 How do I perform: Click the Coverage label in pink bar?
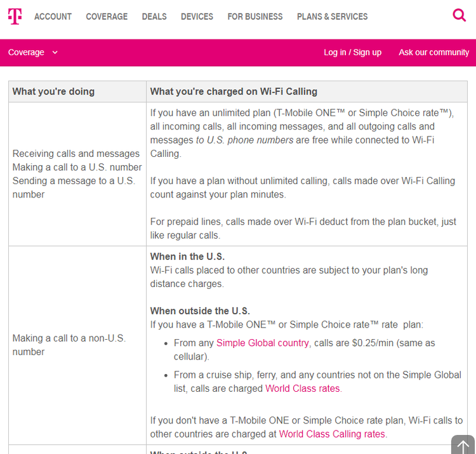[26, 52]
